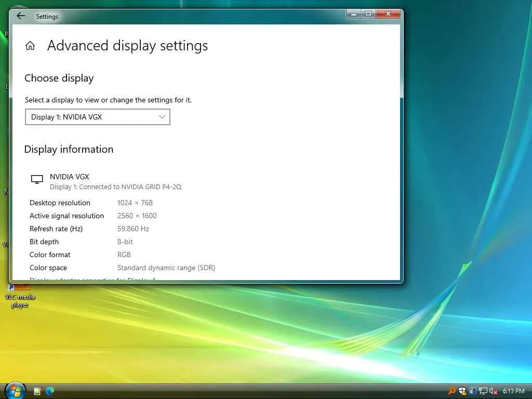The width and height of the screenshot is (532, 399).
Task: Click the 'Choose display' section heading
Action: click(59, 78)
